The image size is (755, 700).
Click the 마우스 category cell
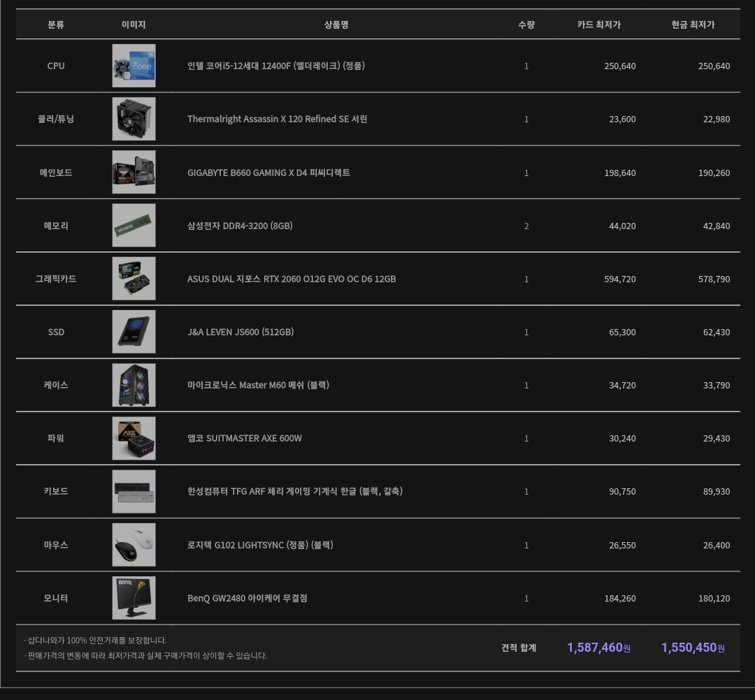click(56, 545)
